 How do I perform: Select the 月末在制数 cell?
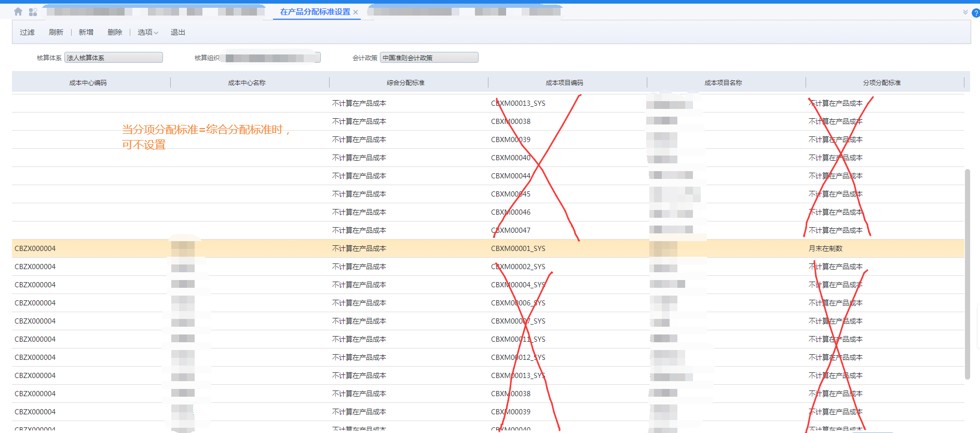(825, 248)
